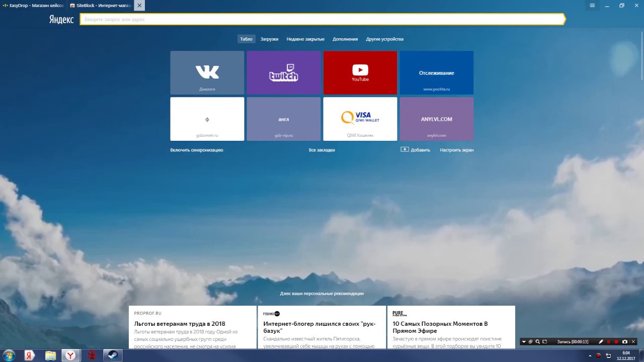Select the recorder pencil draw tool
Viewport: 644px width, 362px height.
click(x=601, y=342)
